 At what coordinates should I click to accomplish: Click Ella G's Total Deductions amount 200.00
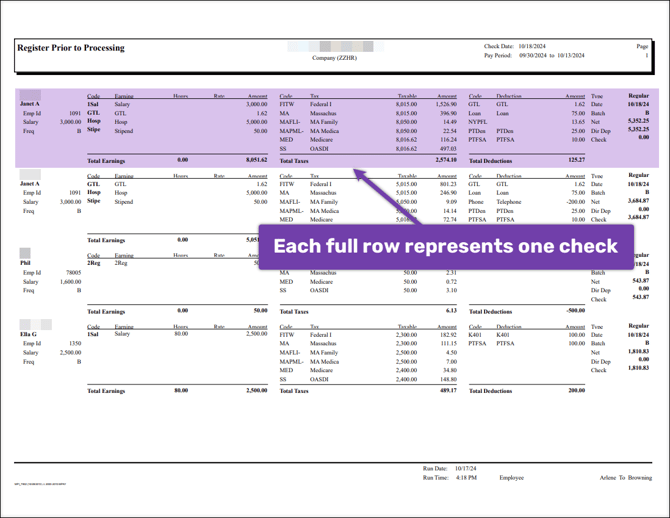tap(577, 390)
